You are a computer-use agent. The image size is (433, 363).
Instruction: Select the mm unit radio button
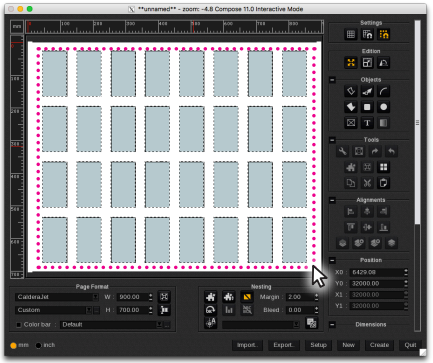(x=13, y=345)
